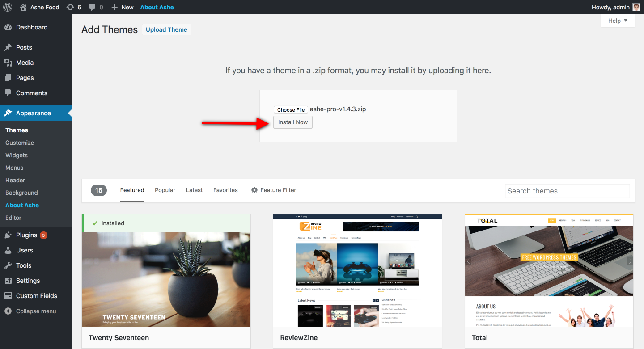The image size is (644, 349).
Task: Expand the Help dropdown tab
Action: 618,21
